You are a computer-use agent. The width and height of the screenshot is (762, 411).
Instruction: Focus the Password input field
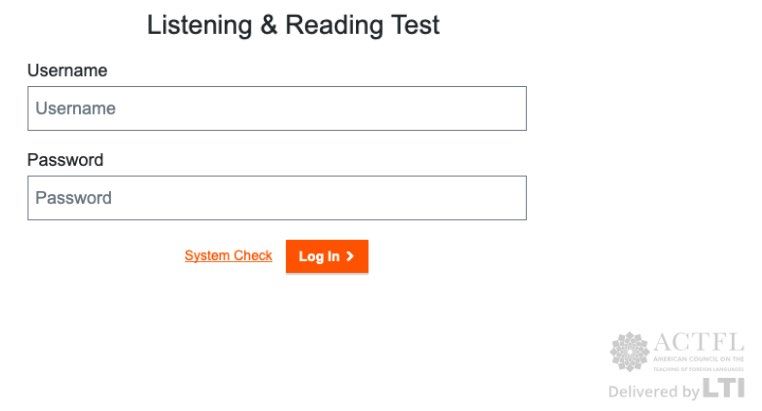(x=277, y=198)
